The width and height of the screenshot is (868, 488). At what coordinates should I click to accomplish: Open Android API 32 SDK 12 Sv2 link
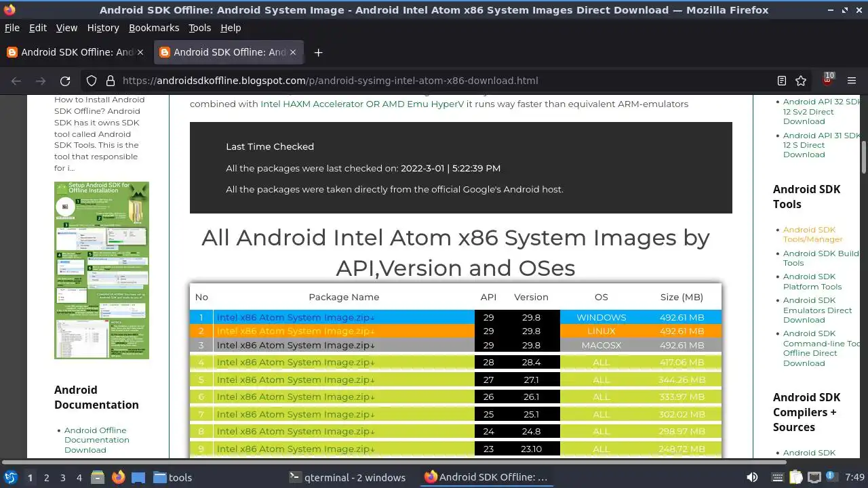[821, 112]
